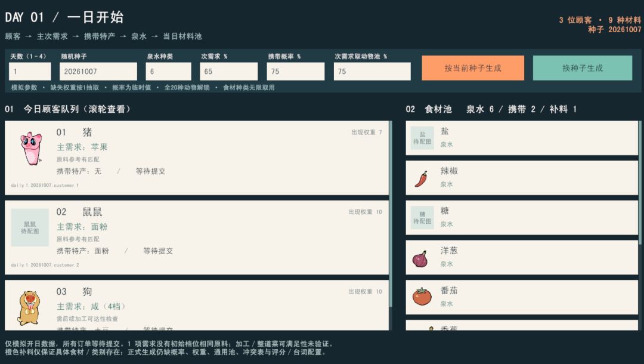Click the DAY 01 / 一日开始 title
This screenshot has height=364, width=644.
(64, 17)
